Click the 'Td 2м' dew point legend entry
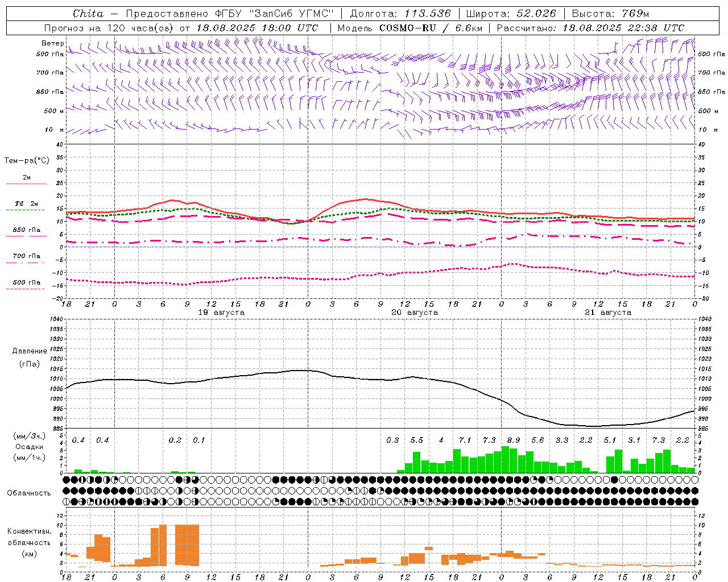Viewport: 728px width, 582px height. point(27,203)
